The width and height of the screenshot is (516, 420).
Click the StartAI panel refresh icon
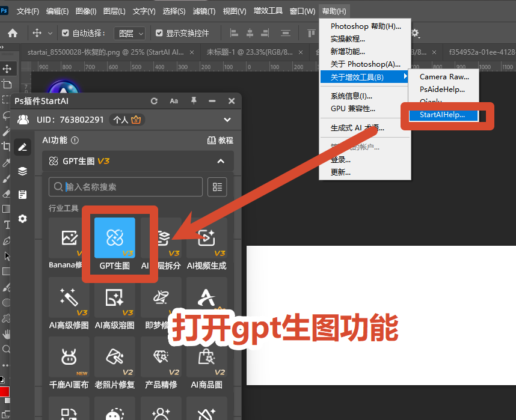coord(154,101)
